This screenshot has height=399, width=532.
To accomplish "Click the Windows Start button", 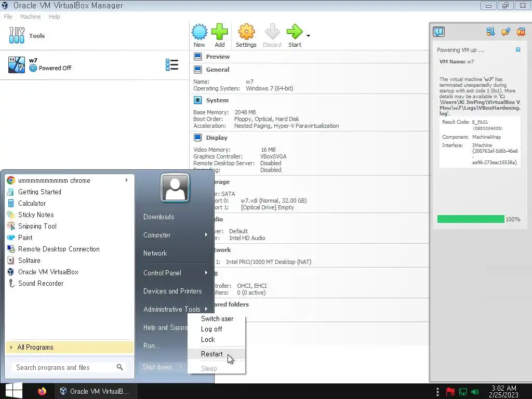I will [x=14, y=391].
